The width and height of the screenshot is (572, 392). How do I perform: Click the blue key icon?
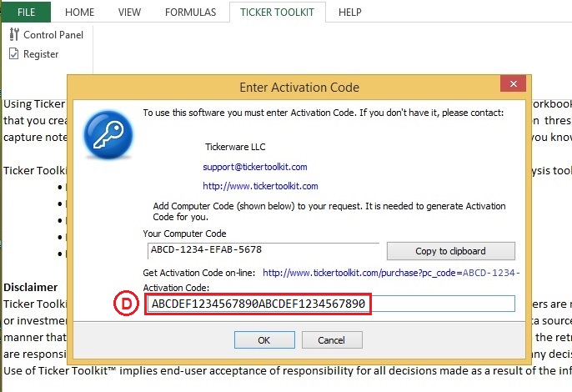(x=108, y=134)
